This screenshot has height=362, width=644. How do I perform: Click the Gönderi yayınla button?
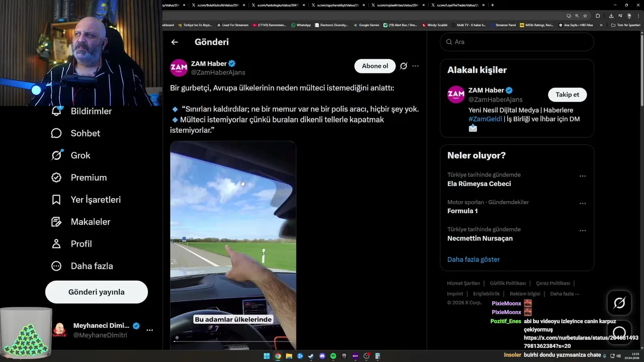pyautogui.click(x=97, y=292)
